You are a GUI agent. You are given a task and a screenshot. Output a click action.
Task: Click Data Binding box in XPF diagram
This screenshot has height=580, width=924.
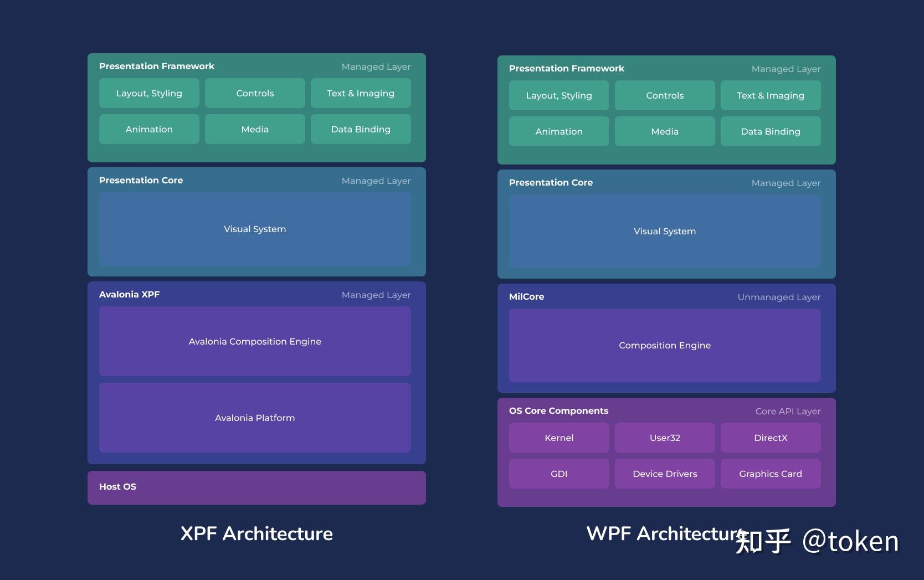pos(361,129)
